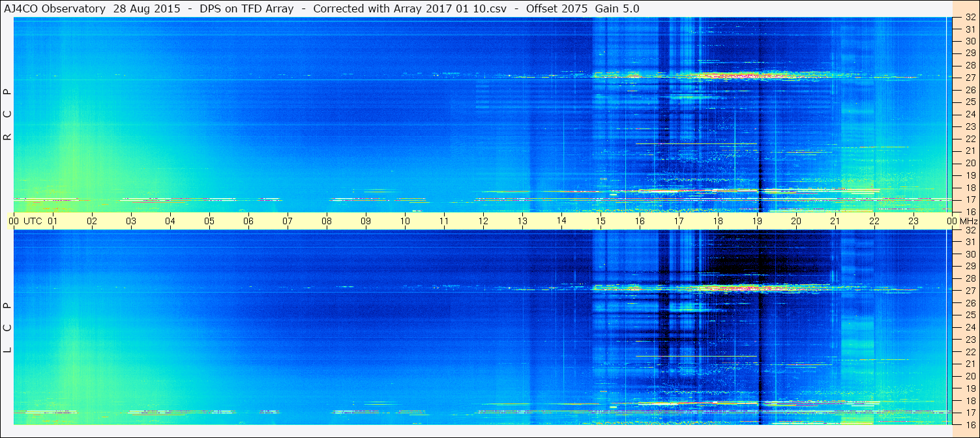The width and height of the screenshot is (980, 438).
Task: Click the Gain 5.0 value
Action: [x=617, y=8]
